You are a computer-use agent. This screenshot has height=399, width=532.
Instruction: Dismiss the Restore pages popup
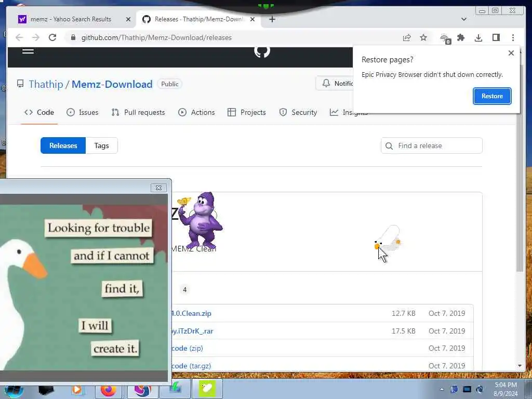click(x=511, y=53)
